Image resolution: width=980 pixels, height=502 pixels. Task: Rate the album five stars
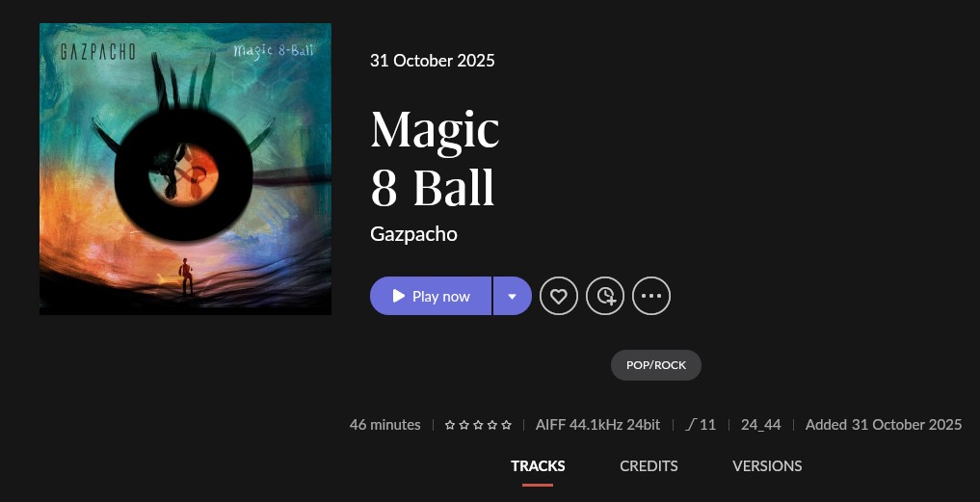(x=506, y=425)
